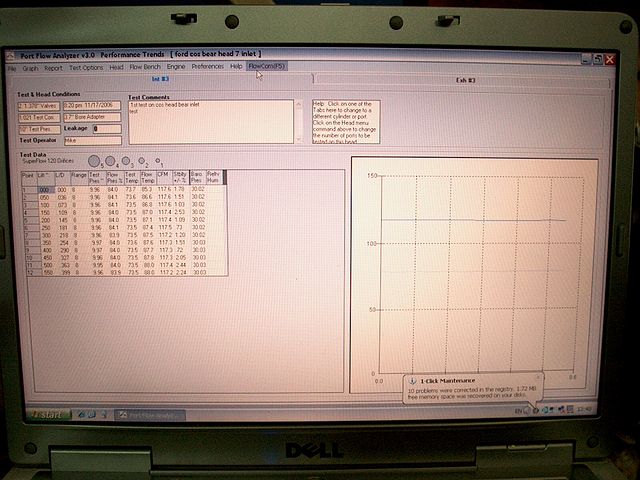
Task: Close the 1-Click Maintenance balloon
Action: (x=538, y=377)
